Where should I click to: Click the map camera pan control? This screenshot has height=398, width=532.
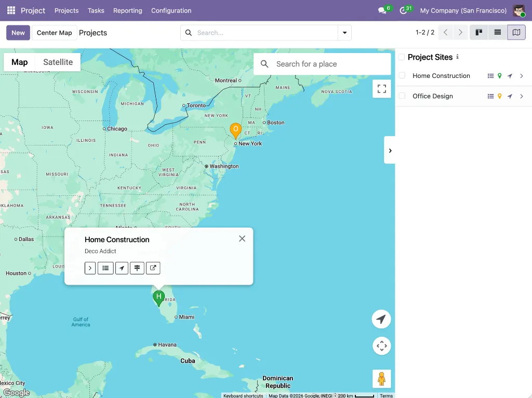point(382,346)
